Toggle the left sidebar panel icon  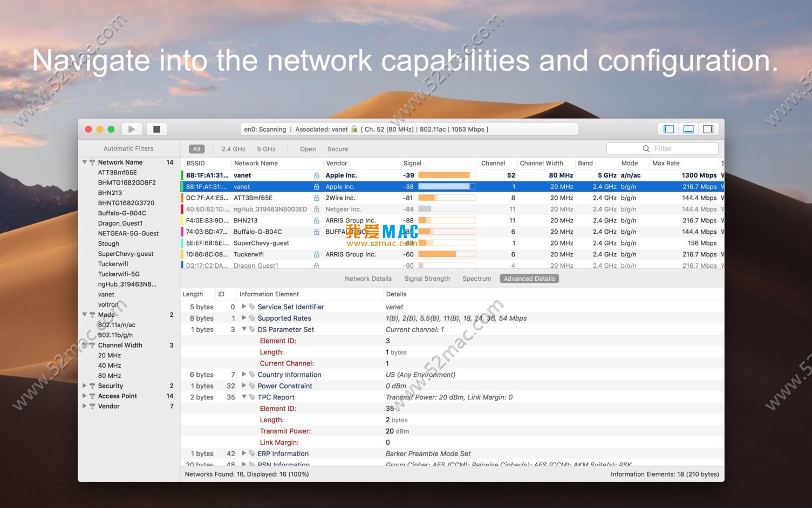pyautogui.click(x=668, y=129)
